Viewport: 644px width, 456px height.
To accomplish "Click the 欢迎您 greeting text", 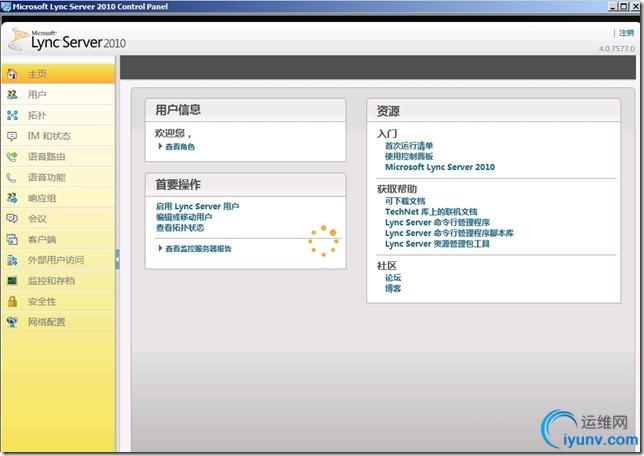I will point(172,133).
